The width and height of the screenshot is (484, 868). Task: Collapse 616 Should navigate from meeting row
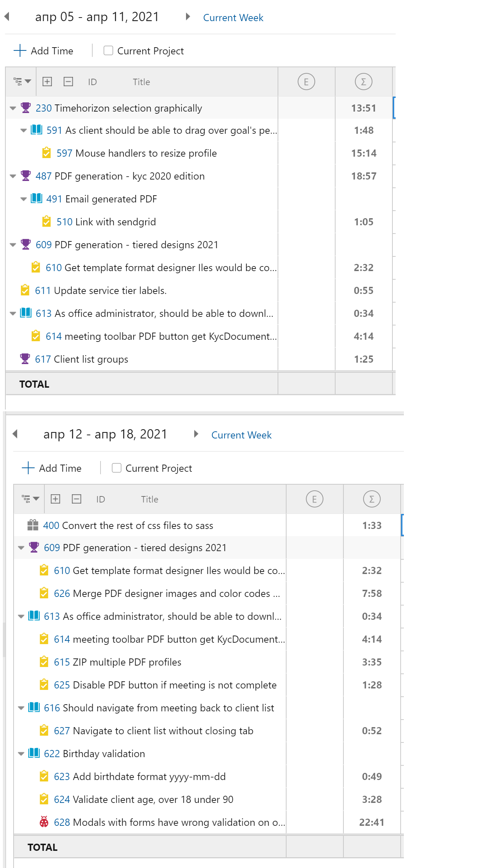21,708
